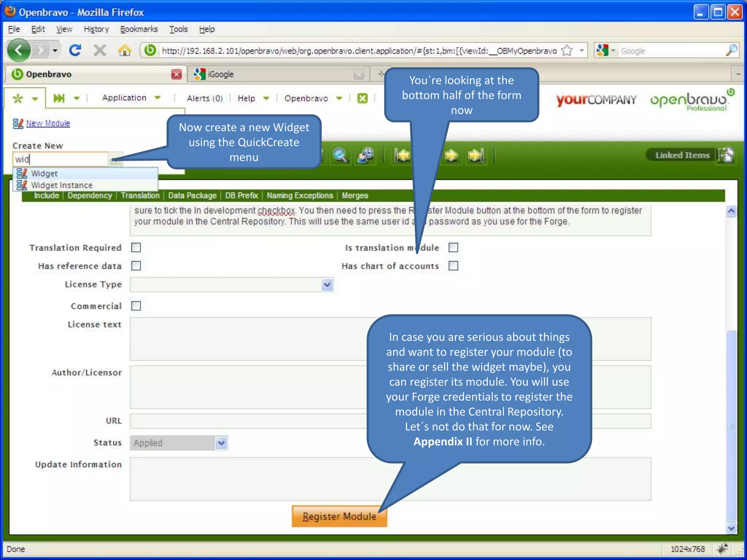Toggle the Commercial checkbox
Screen dimensions: 747x560
136,306
